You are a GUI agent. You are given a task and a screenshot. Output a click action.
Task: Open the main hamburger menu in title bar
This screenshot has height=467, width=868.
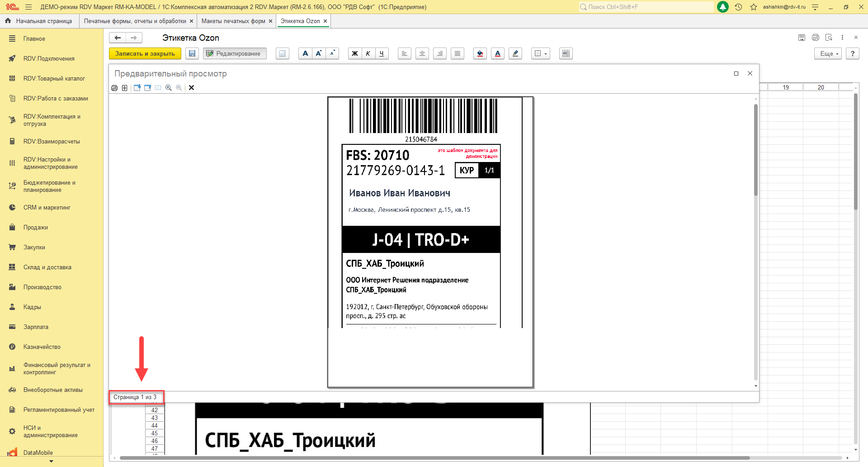(x=28, y=7)
